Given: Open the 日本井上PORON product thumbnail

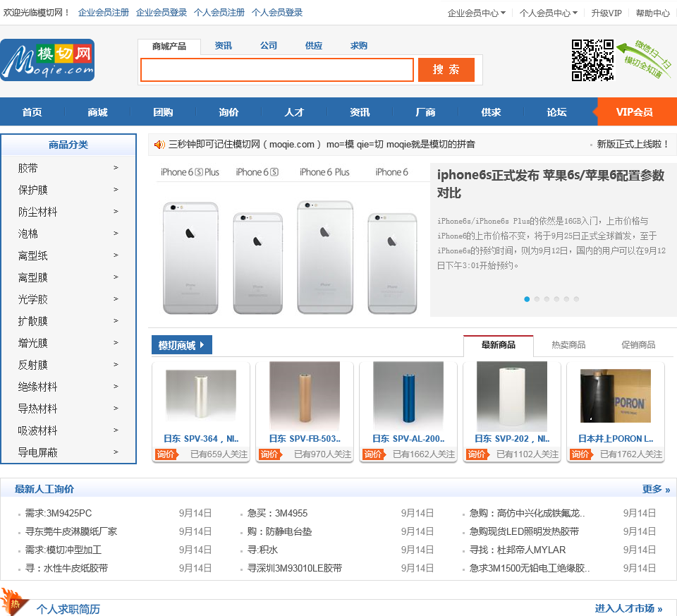Looking at the screenshot, I should pos(616,396).
